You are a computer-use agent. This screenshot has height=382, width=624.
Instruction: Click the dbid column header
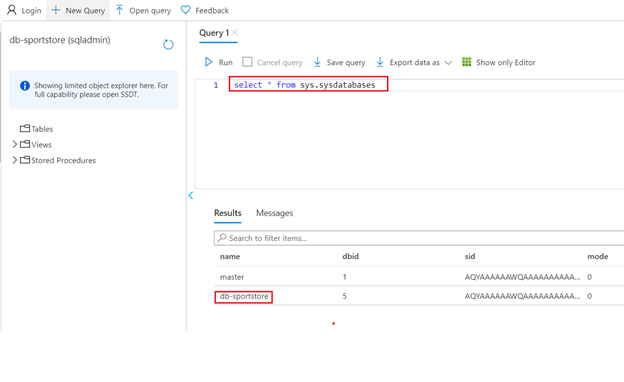pyautogui.click(x=351, y=257)
